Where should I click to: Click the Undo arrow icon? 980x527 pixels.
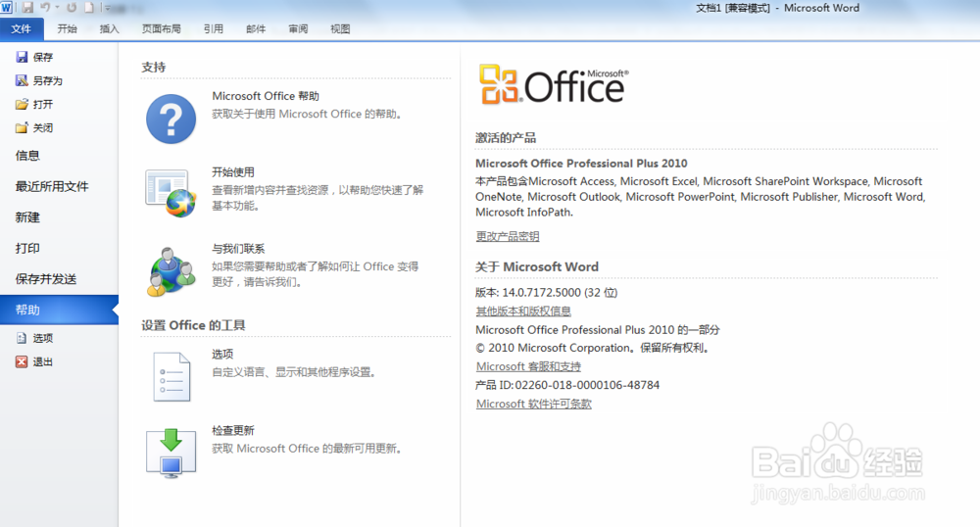[45, 8]
